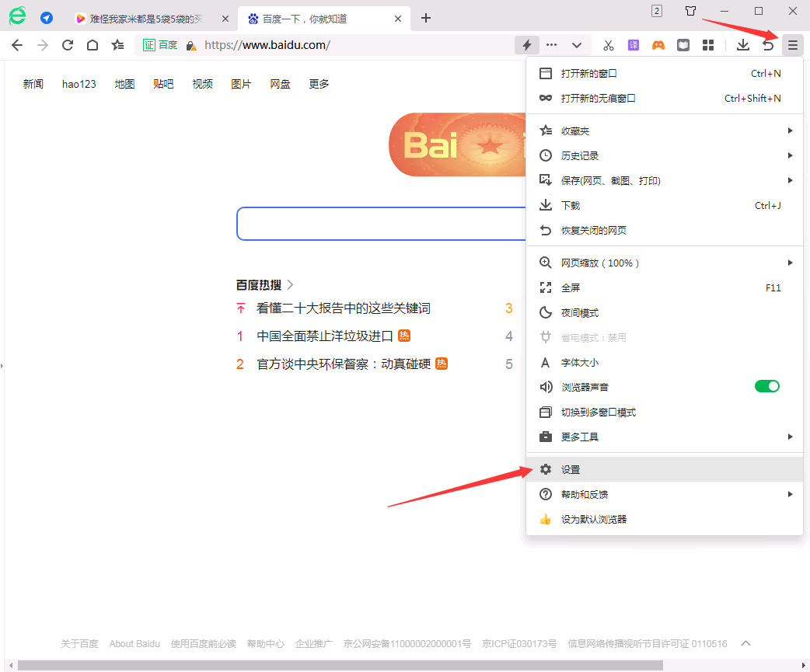
Task: Open the extensions grid icon
Action: (708, 45)
